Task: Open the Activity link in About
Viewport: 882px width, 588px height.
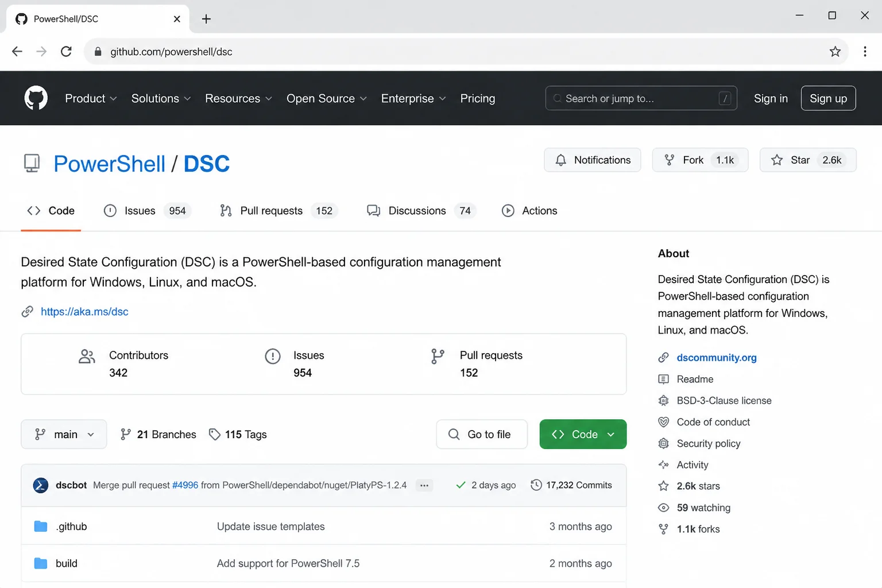Action: (x=693, y=465)
